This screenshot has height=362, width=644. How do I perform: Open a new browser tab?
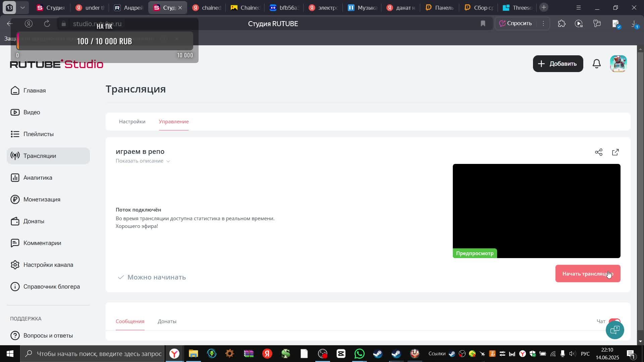pos(544,7)
